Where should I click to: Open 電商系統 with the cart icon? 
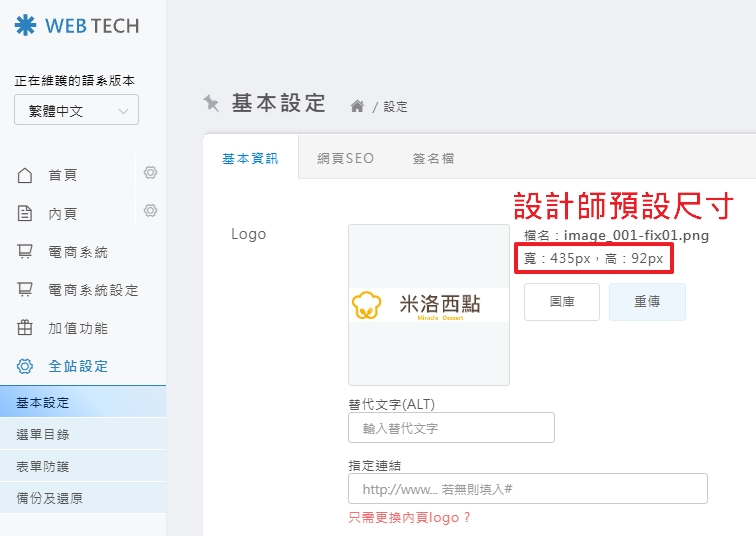[x=26, y=252]
